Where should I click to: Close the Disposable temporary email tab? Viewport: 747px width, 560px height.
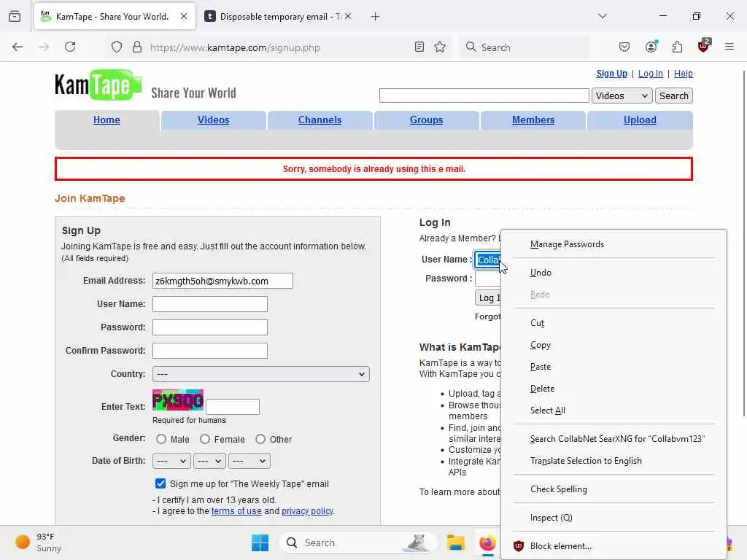348,16
